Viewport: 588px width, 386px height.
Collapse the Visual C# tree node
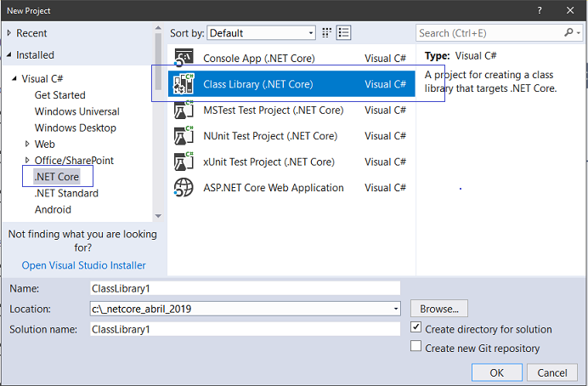pos(14,79)
